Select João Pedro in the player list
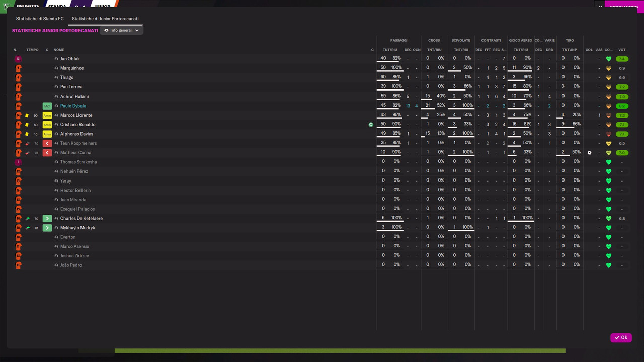The width and height of the screenshot is (644, 362). point(71,265)
